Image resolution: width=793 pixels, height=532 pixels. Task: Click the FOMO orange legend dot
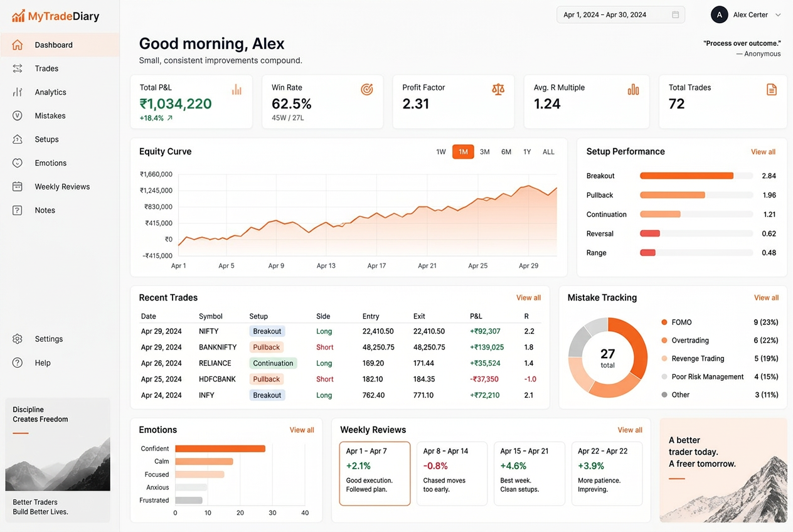tap(664, 322)
